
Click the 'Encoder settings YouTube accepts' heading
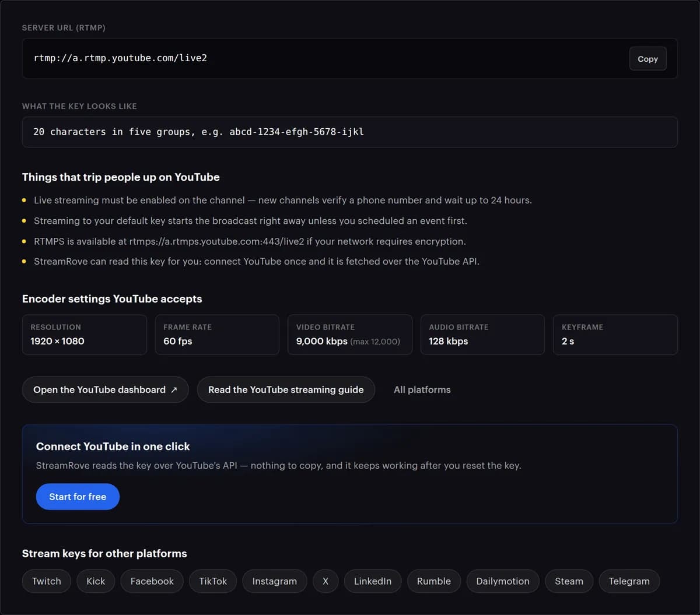point(112,299)
